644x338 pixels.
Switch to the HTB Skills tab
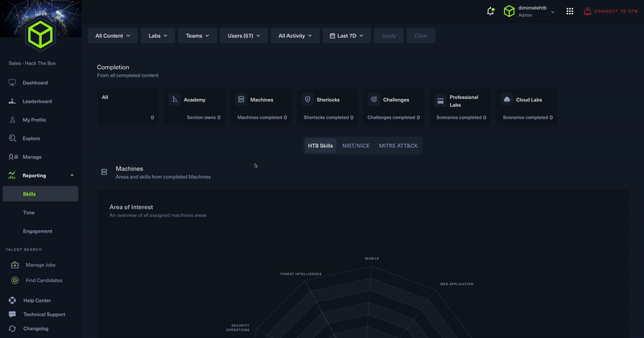point(320,146)
